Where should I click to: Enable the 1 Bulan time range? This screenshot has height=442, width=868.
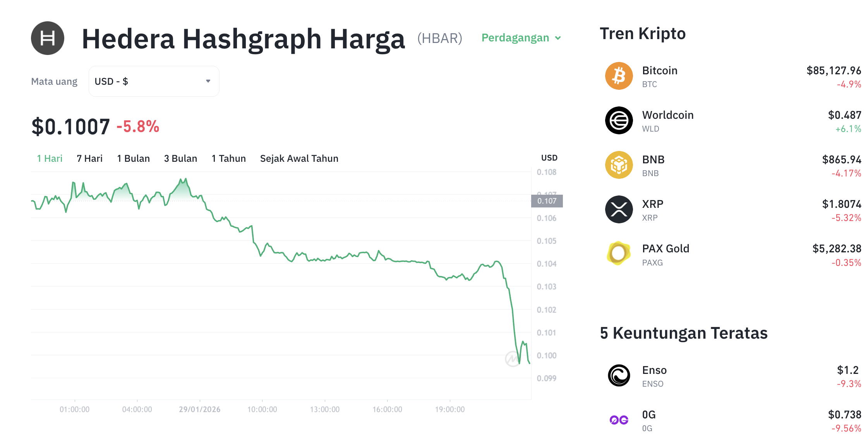(133, 158)
